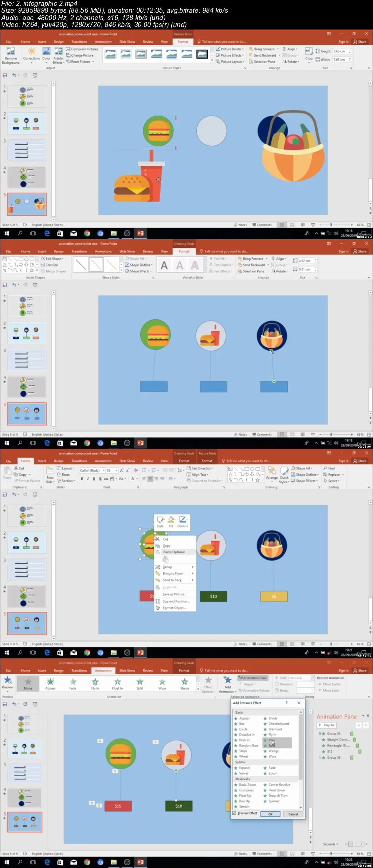Choose Group in the right-click context menu
Image resolution: width=373 pixels, height=868 pixels.
[x=175, y=567]
